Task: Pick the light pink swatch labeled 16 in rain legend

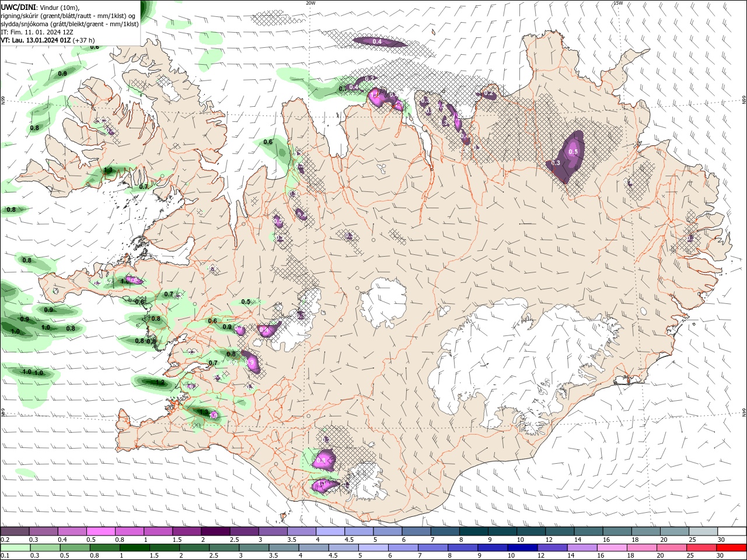Action: [612, 548]
